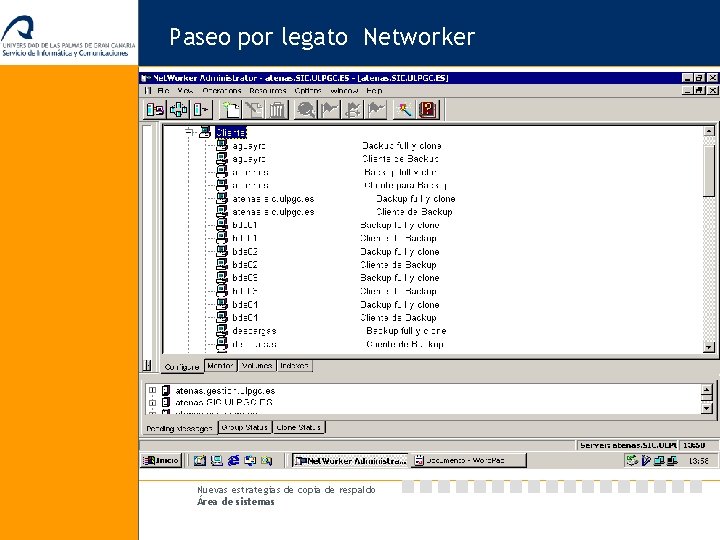
Task: Click the client list scroll up arrow
Action: pyautogui.click(x=709, y=131)
